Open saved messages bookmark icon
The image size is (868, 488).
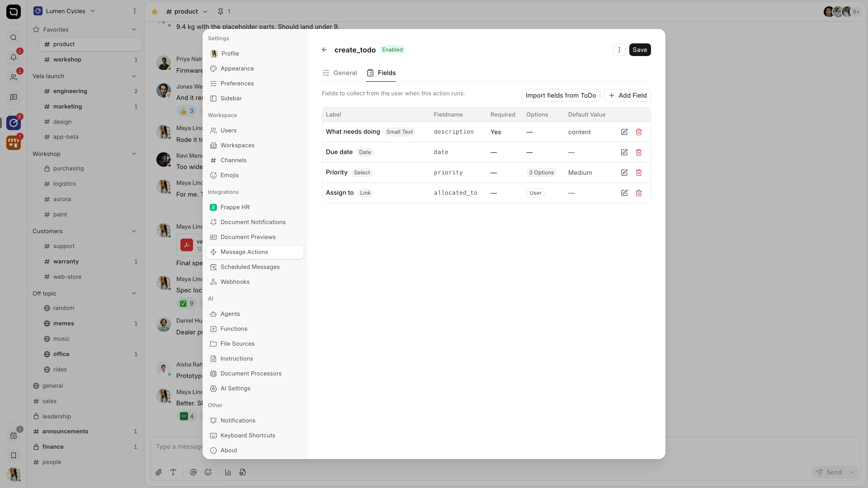pos(14,455)
